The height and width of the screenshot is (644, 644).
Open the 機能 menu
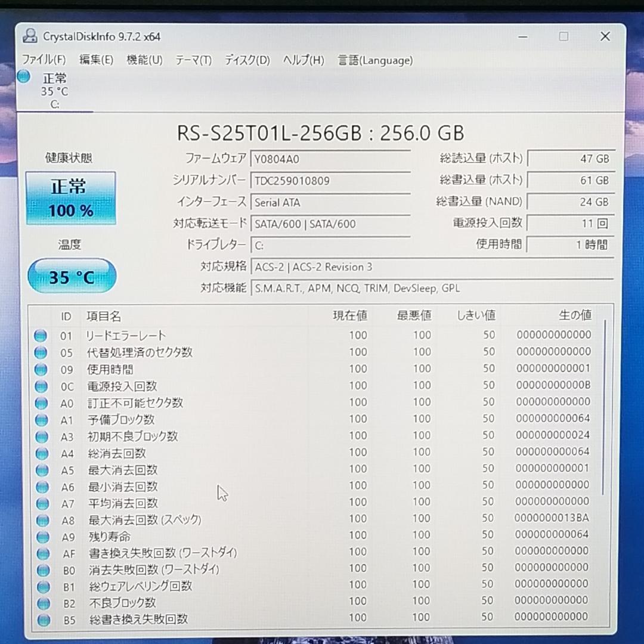coord(144,60)
